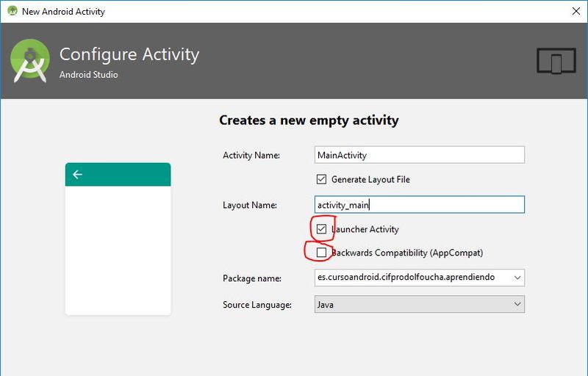The width and height of the screenshot is (588, 376).
Task: Click the Package name label
Action: click(x=252, y=278)
